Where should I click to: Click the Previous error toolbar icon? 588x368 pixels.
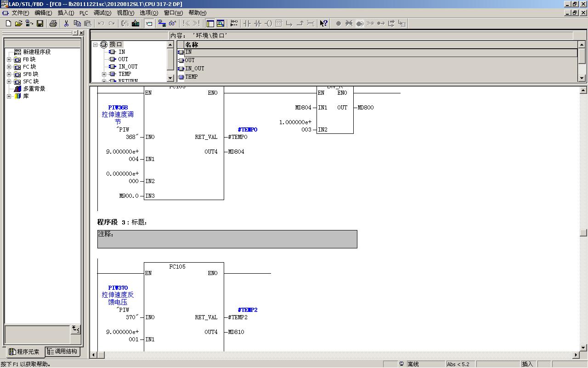(x=186, y=23)
